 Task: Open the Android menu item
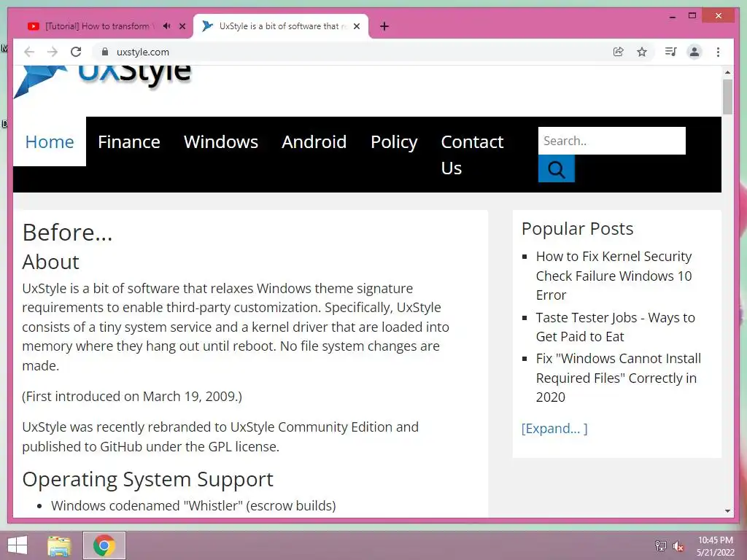[314, 142]
